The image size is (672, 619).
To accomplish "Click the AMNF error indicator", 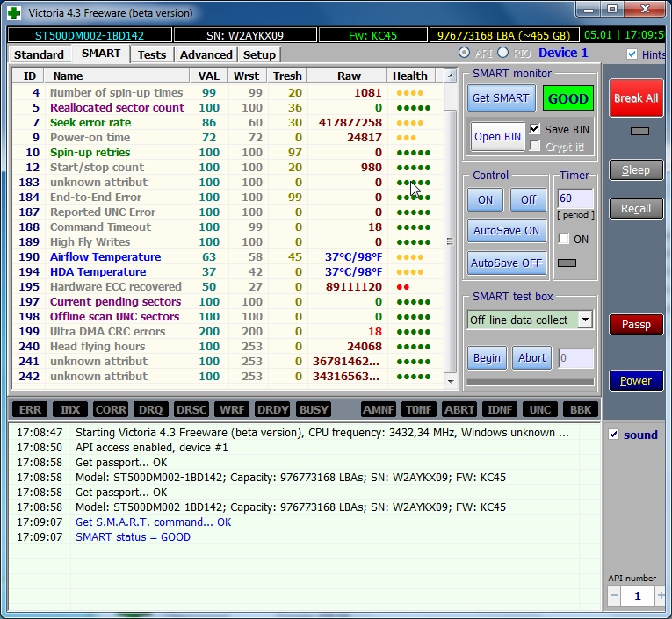I will click(379, 410).
